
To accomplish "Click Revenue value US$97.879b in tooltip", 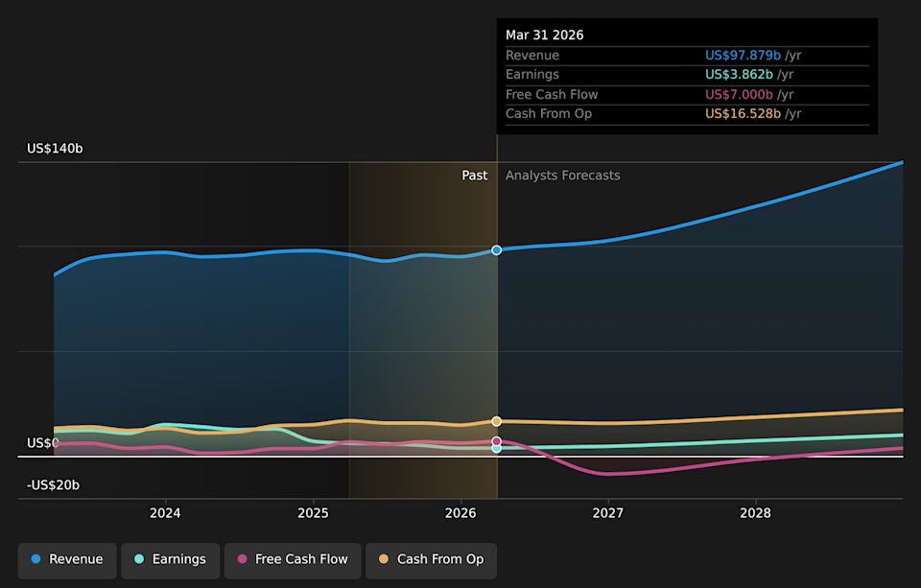I will point(743,56).
